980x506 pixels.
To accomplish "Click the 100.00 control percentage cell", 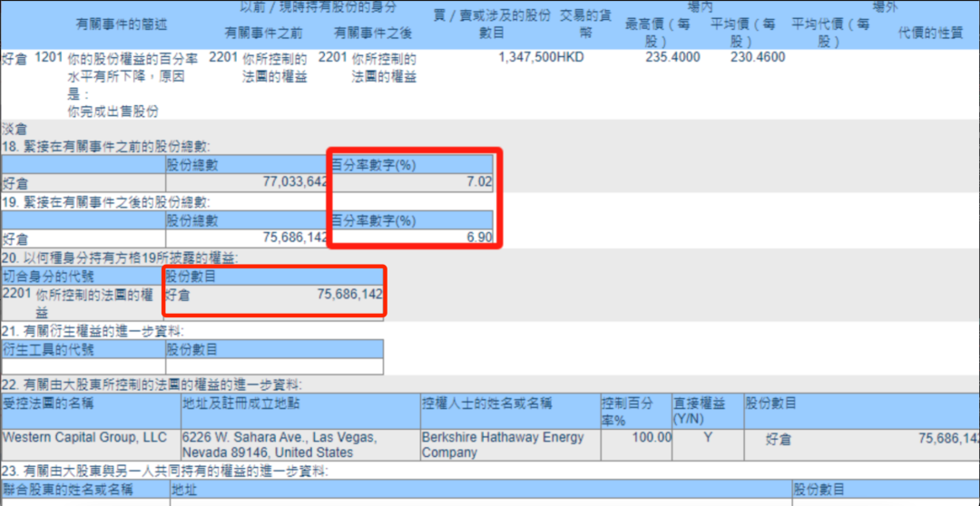I will pyautogui.click(x=652, y=438).
